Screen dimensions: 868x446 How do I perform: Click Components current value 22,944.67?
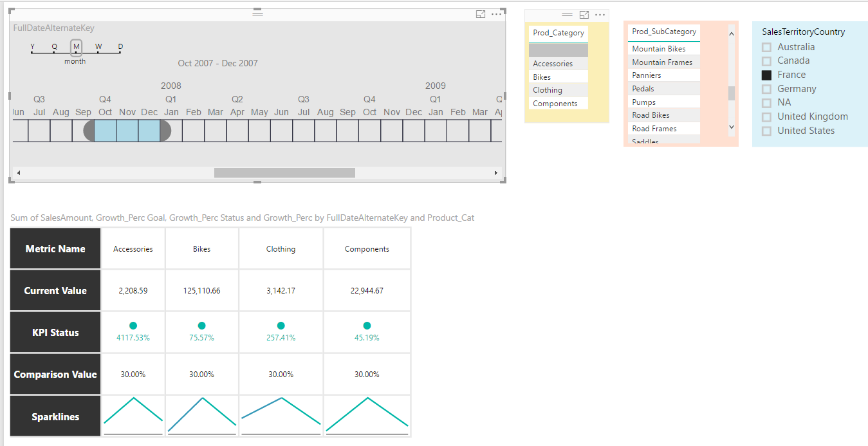[367, 291]
